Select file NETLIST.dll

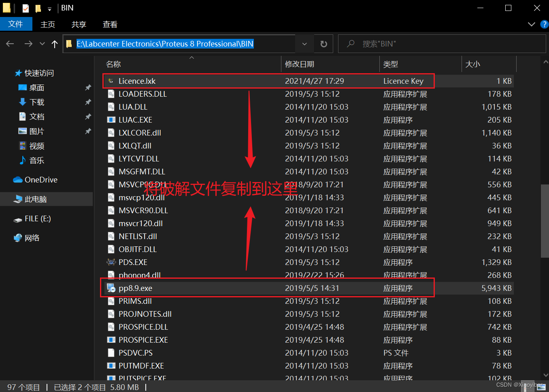tap(138, 236)
